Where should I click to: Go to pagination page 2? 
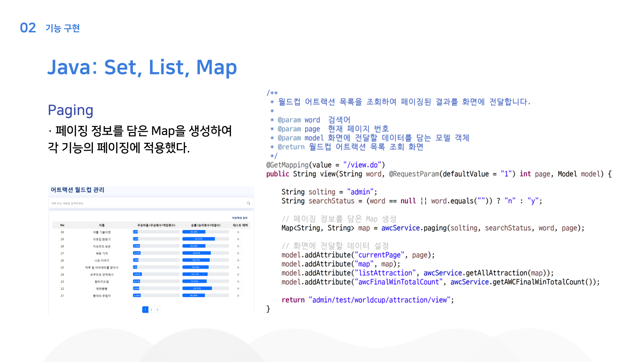click(x=151, y=309)
